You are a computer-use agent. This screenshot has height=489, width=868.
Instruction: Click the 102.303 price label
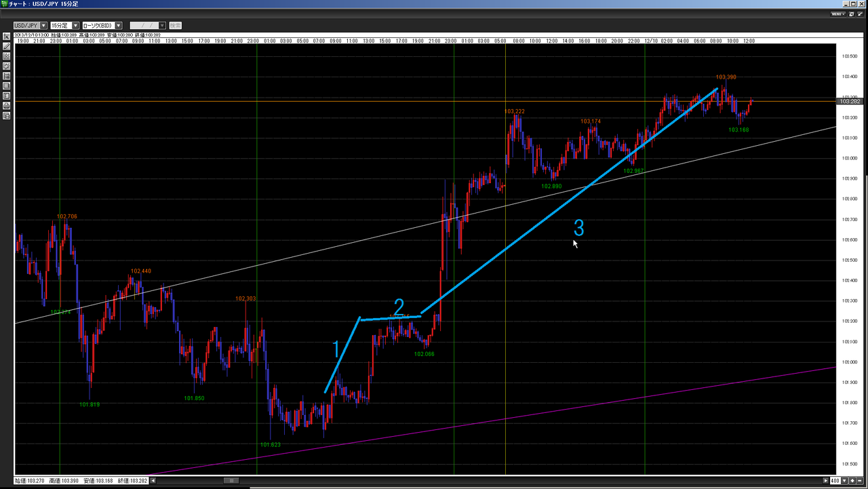245,298
